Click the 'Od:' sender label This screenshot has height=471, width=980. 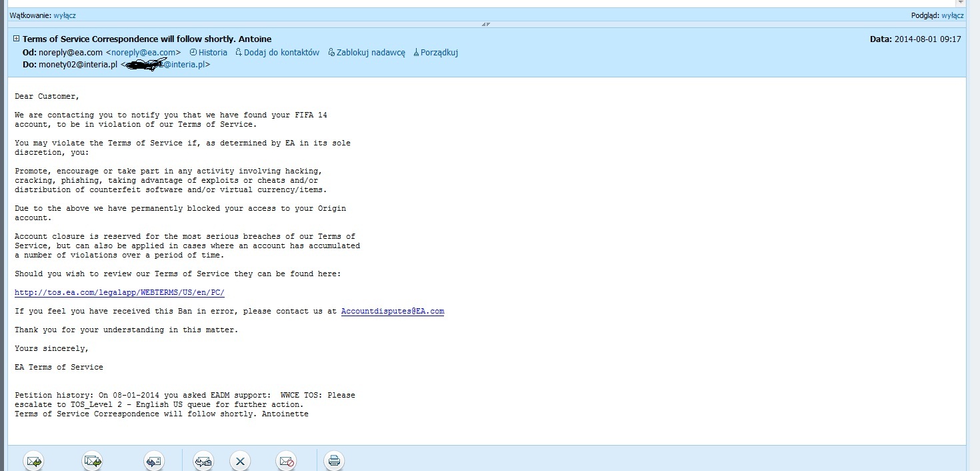(29, 53)
